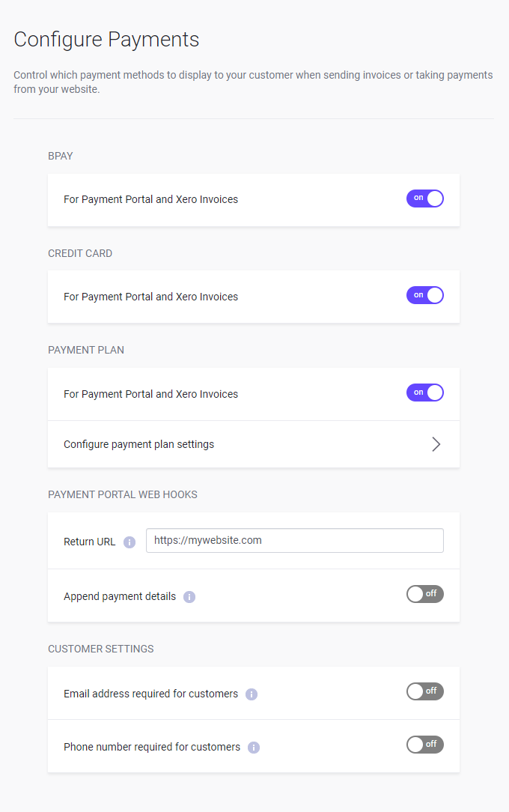Click the BPAY section heading
The image size is (509, 812).
click(60, 156)
